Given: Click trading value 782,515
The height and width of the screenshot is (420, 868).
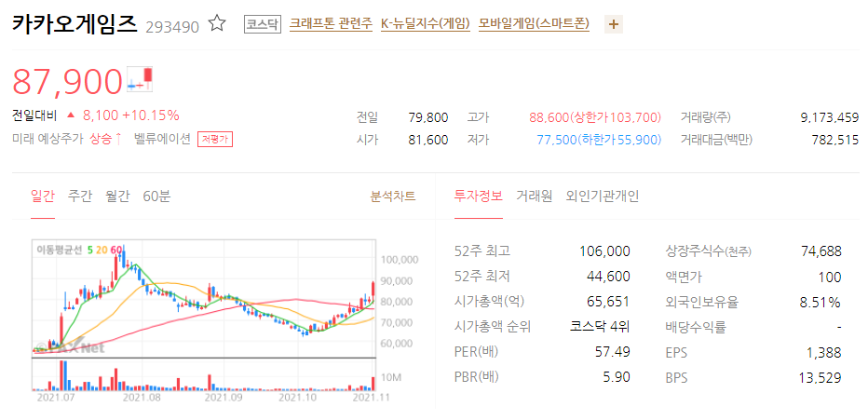Looking at the screenshot, I should coord(836,140).
